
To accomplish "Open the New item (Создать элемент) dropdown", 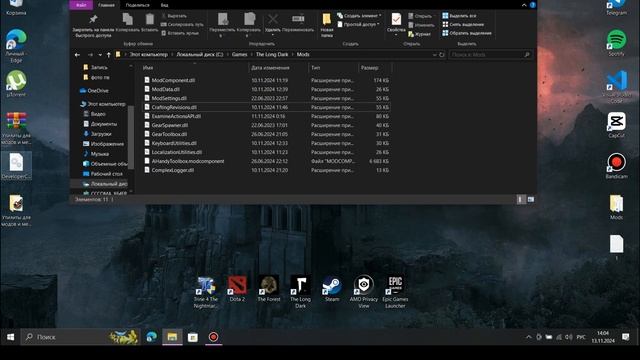I will [x=359, y=16].
